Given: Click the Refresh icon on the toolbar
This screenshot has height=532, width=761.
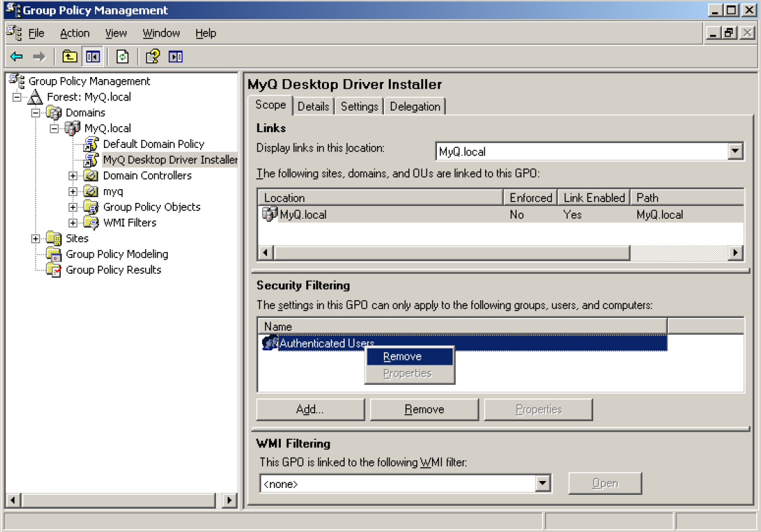Looking at the screenshot, I should click(122, 56).
